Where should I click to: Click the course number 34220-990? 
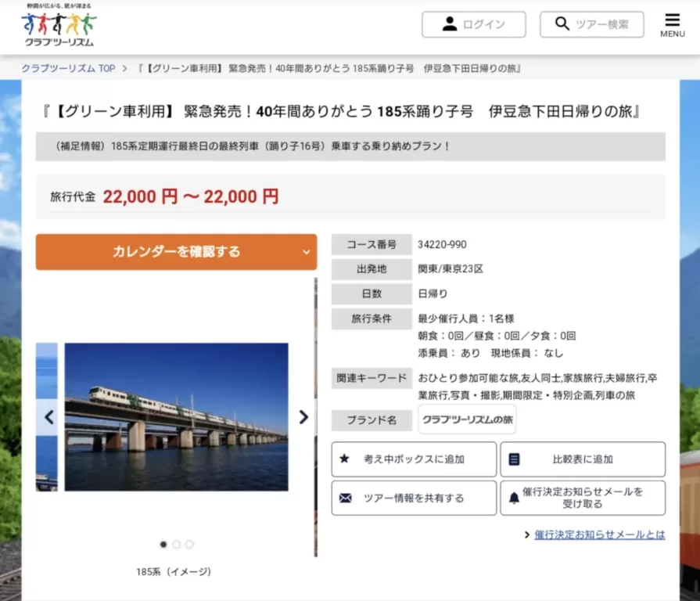[442, 245]
